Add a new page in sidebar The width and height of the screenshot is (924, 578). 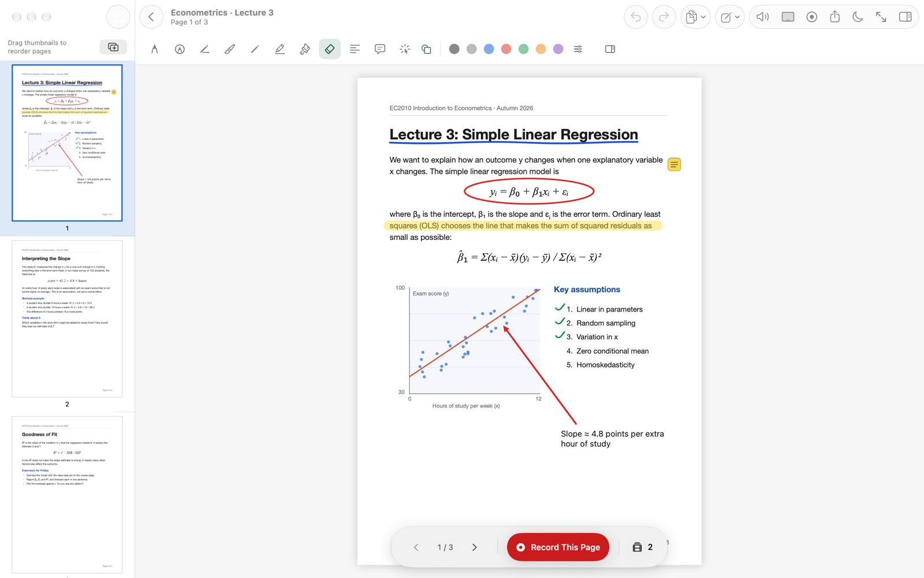point(113,47)
